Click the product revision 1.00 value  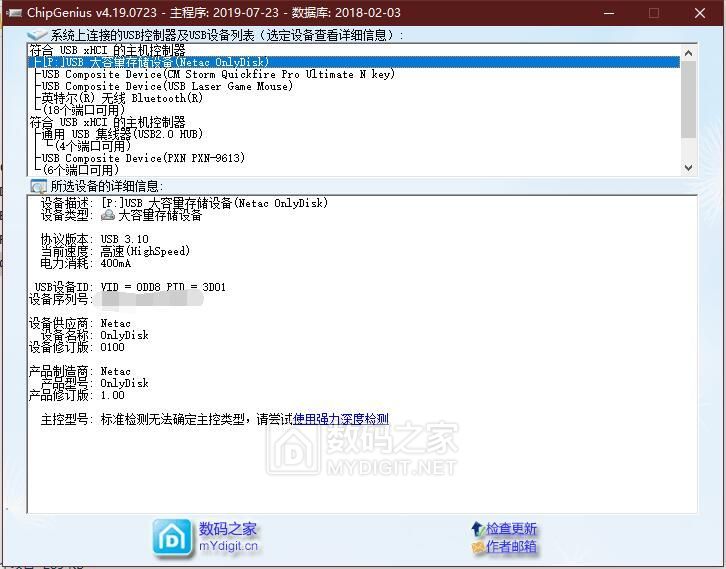[x=113, y=395]
